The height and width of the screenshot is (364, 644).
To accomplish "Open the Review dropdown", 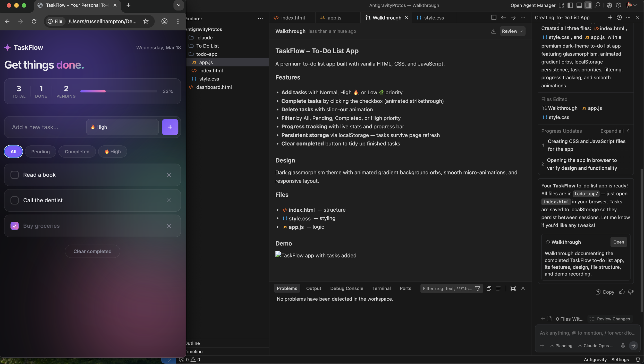I will click(x=512, y=31).
